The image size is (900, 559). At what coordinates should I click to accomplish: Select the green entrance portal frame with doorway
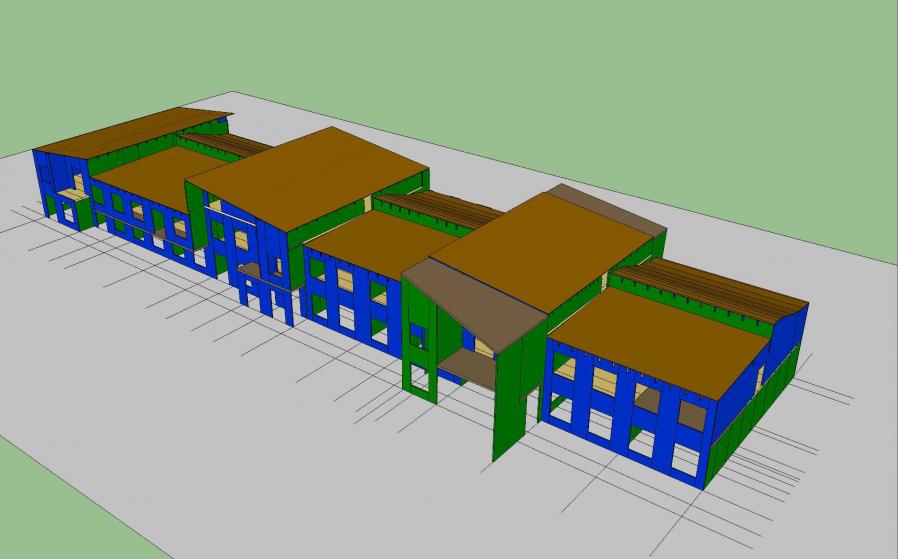coord(420,341)
